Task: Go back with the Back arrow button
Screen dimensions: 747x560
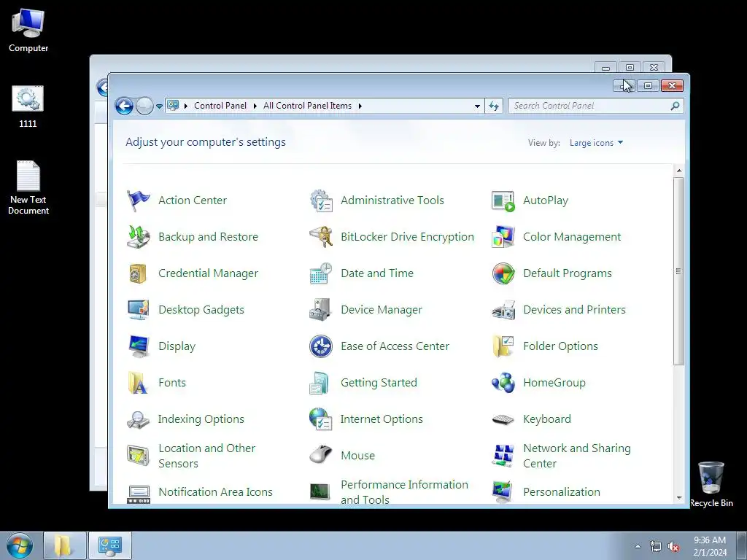Action: tap(124, 106)
